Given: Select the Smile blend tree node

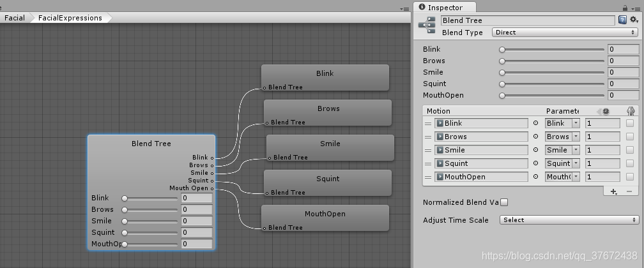Looking at the screenshot, I should [x=330, y=148].
